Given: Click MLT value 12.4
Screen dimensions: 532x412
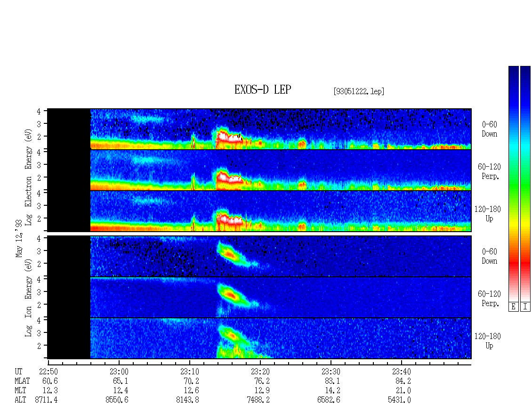Looking at the screenshot, I should pos(121,391).
